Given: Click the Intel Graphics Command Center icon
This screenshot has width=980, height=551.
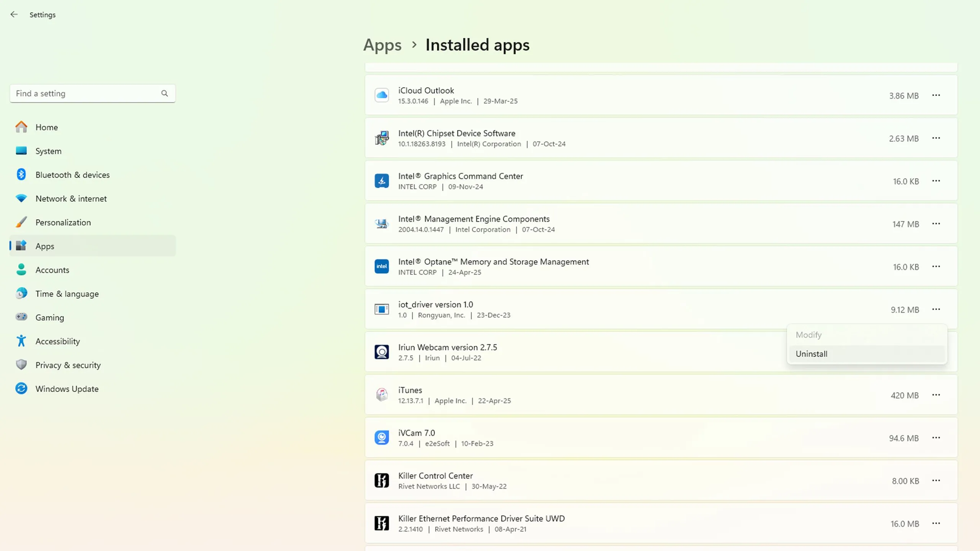Looking at the screenshot, I should click(382, 181).
